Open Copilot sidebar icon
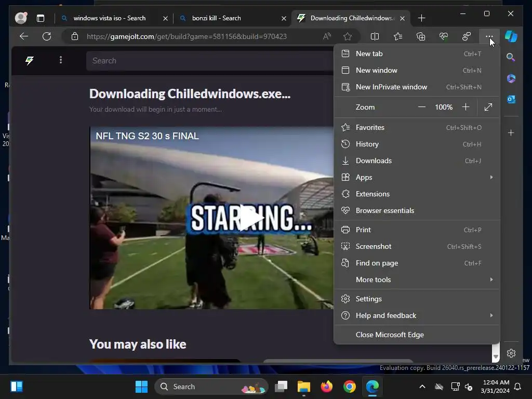The height and width of the screenshot is (399, 532). (x=511, y=36)
